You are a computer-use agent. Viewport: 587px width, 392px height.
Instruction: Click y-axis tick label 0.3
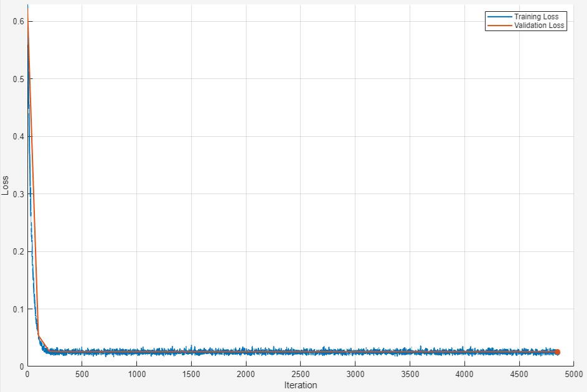18,194
